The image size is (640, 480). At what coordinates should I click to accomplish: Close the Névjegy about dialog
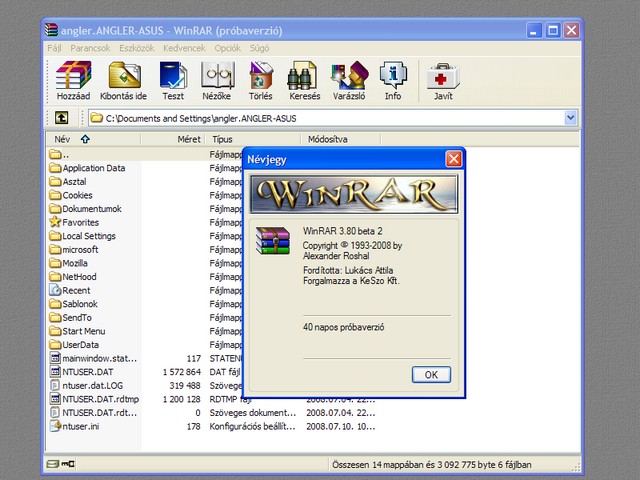point(453,159)
